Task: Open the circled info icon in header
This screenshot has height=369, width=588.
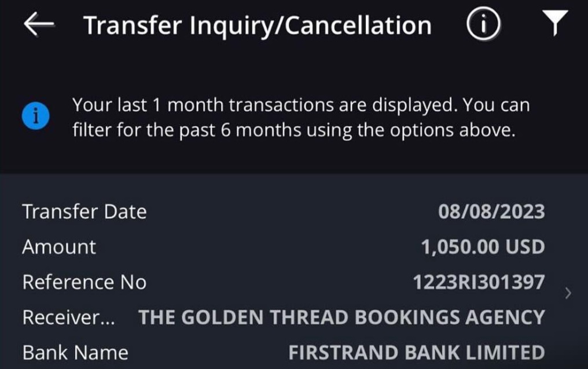Action: [484, 26]
